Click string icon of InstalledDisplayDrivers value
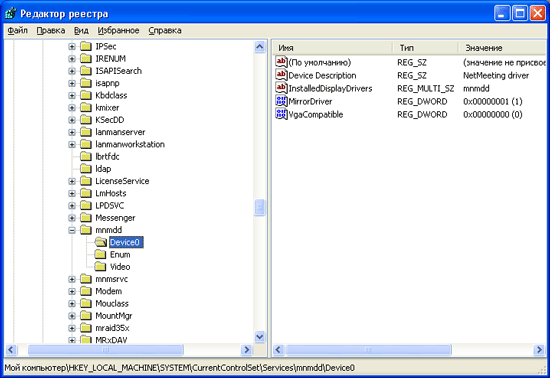Screen dimensions: 550x378 click(x=281, y=88)
